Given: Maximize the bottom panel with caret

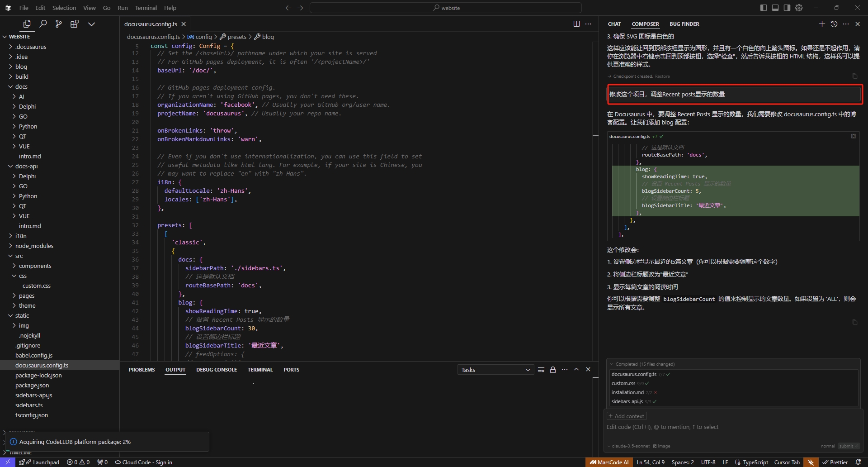Looking at the screenshot, I should [x=576, y=370].
